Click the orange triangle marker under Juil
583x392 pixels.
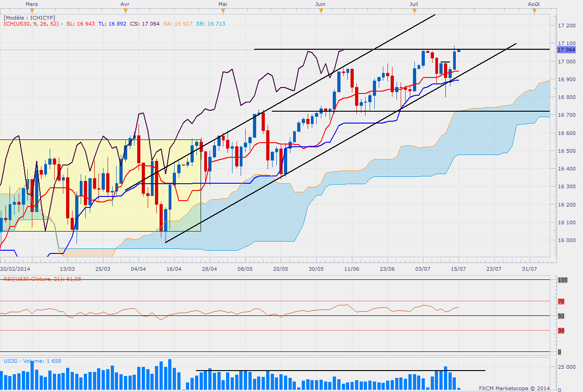[414, 11]
